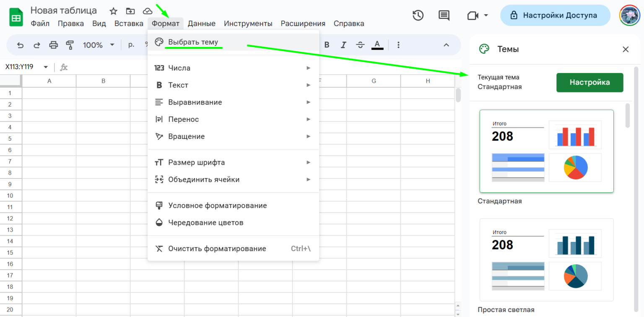Click cell A5 in the grid
This screenshot has width=644, height=317.
(49, 139)
